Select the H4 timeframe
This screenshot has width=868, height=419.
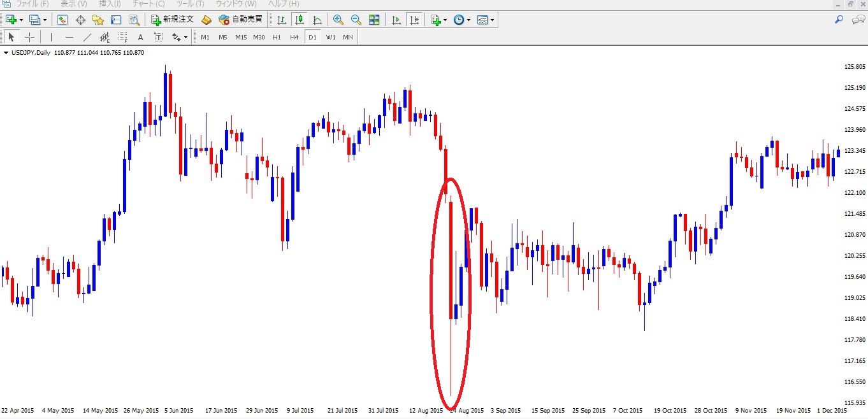(x=294, y=37)
